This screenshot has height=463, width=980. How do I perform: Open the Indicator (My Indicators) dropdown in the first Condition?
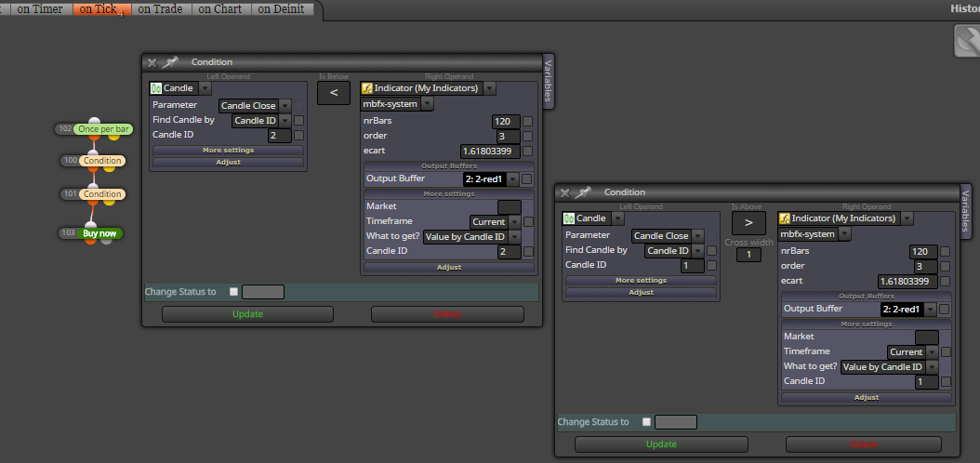(489, 88)
